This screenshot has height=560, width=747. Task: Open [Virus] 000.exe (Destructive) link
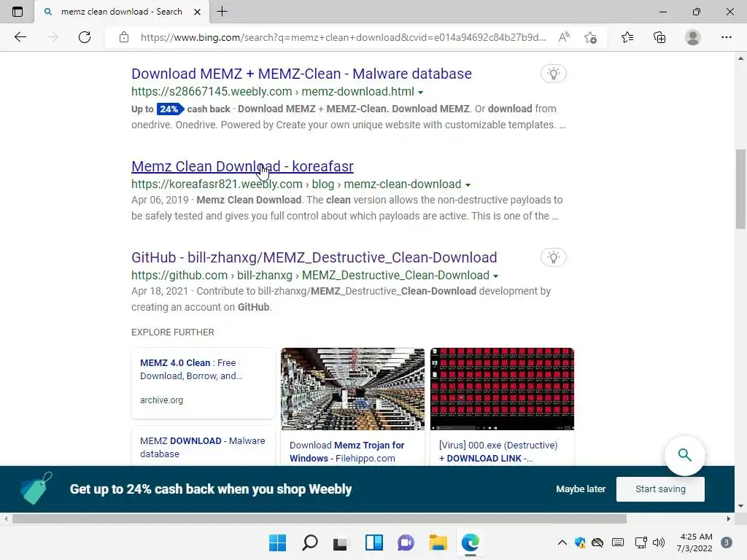(x=498, y=451)
